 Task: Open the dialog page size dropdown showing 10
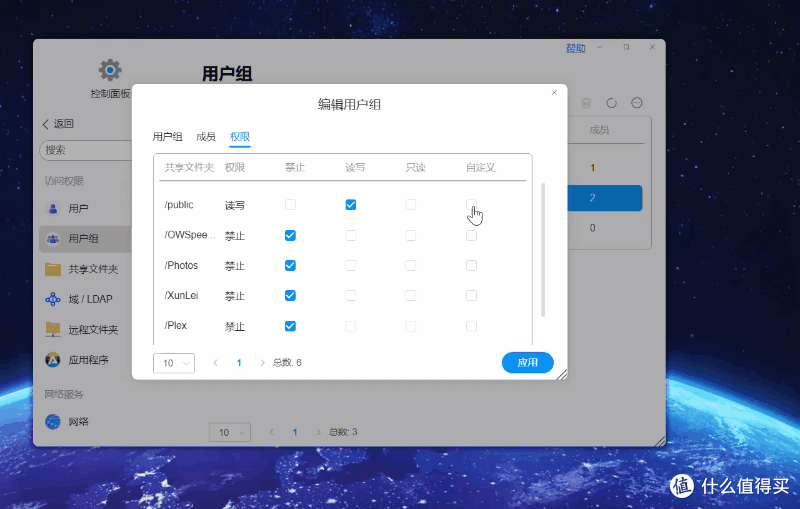174,363
